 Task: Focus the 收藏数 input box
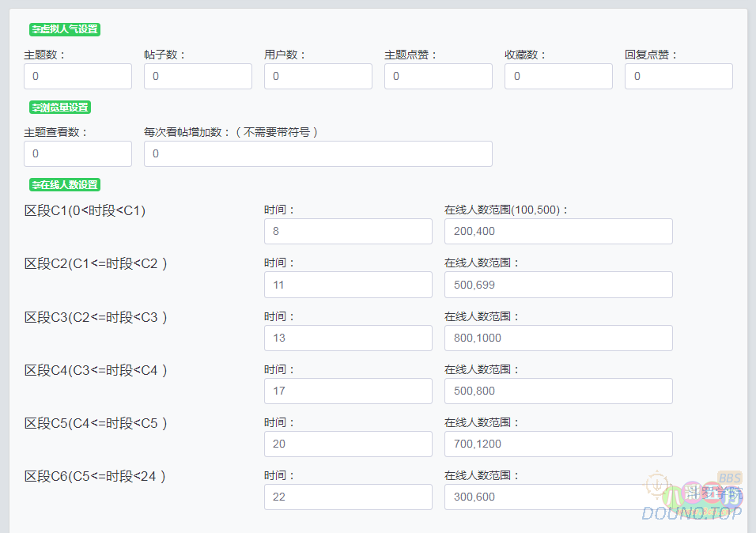pyautogui.click(x=558, y=77)
